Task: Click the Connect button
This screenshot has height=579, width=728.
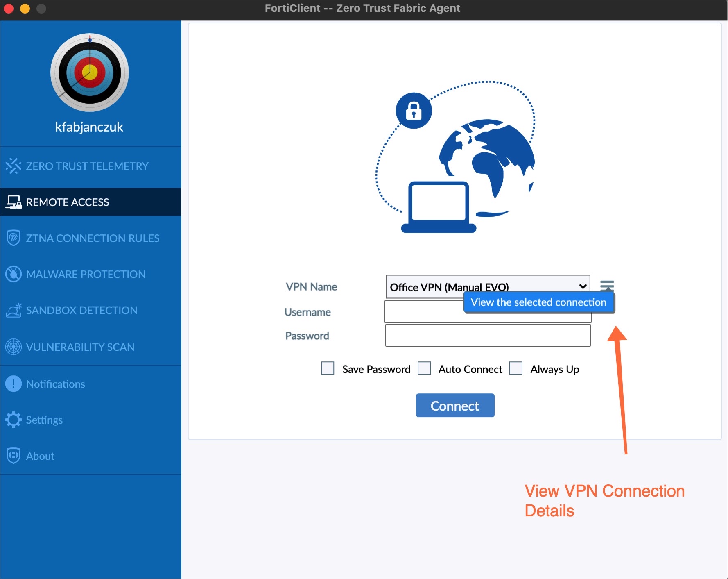Action: (x=455, y=405)
